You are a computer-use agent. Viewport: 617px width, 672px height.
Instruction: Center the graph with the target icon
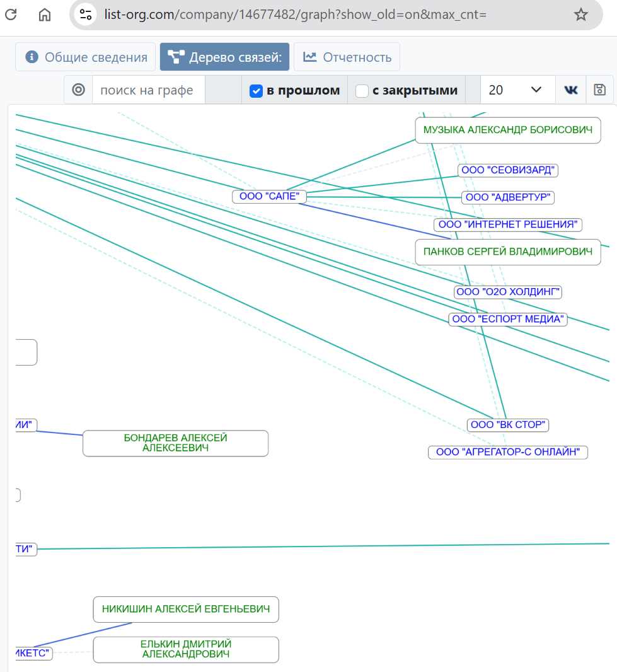tap(78, 90)
